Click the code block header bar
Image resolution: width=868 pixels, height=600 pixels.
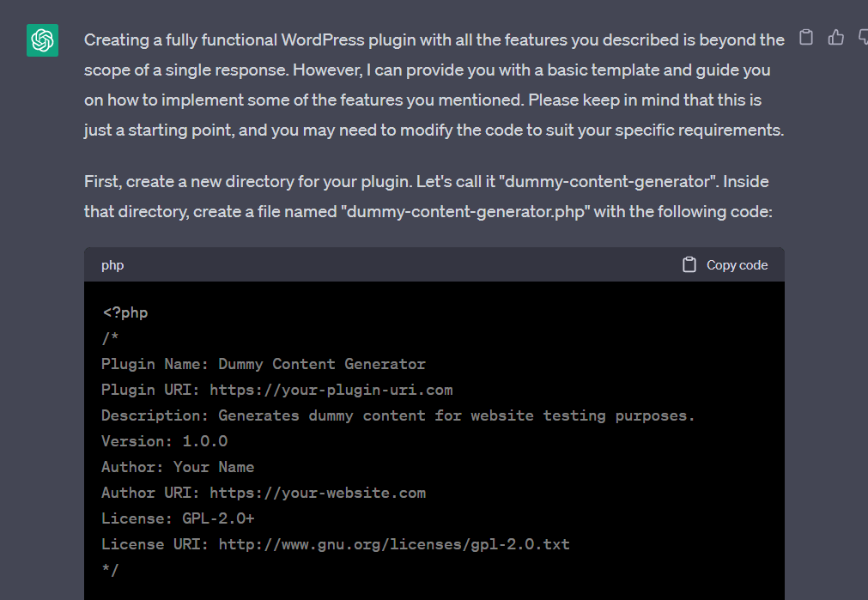tap(429, 264)
